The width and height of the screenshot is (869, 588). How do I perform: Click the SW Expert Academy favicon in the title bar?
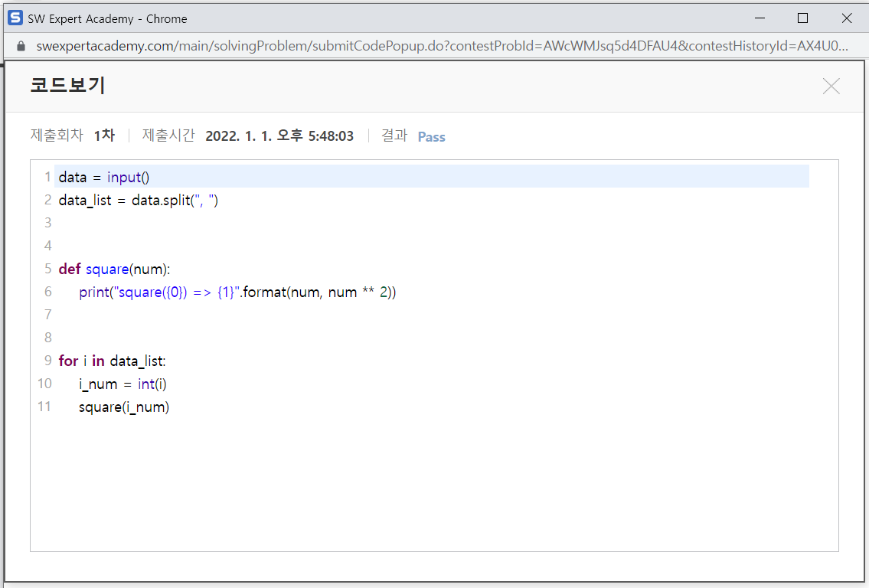(15, 18)
